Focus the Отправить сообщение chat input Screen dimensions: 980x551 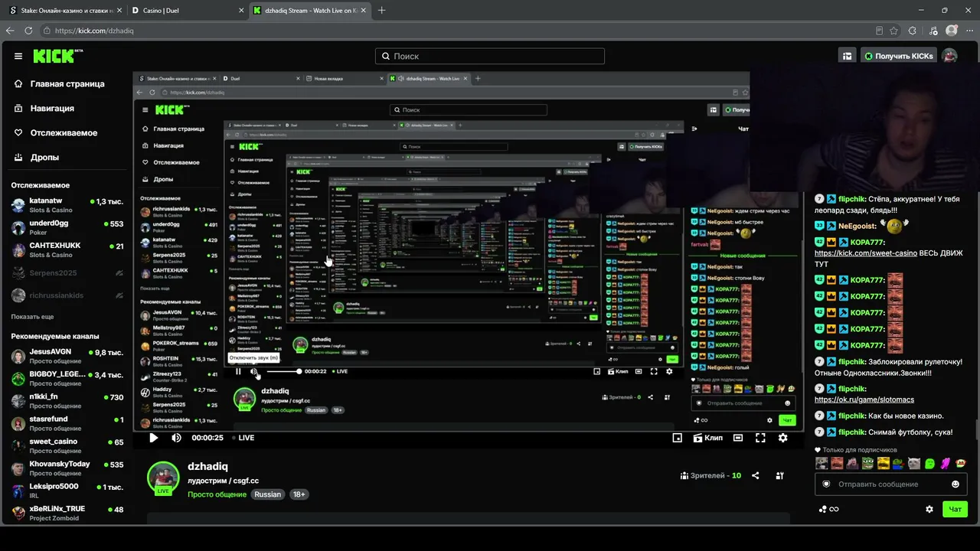click(890, 484)
